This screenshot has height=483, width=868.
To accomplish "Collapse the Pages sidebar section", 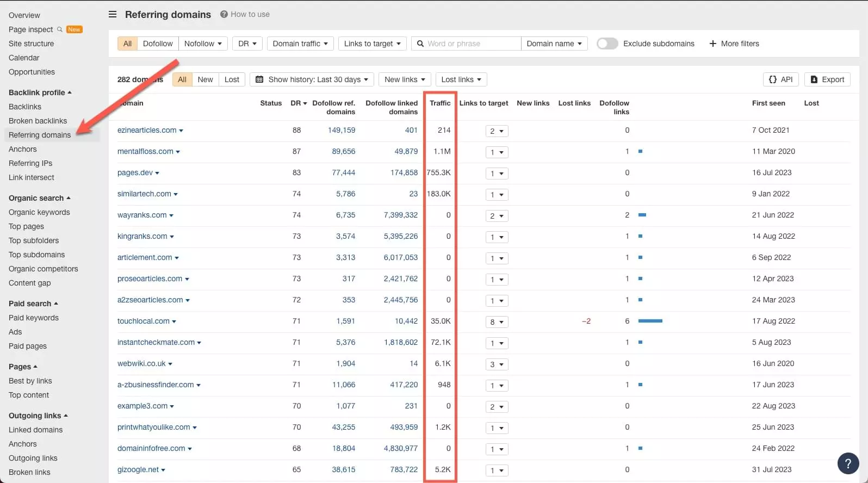I will (23, 367).
